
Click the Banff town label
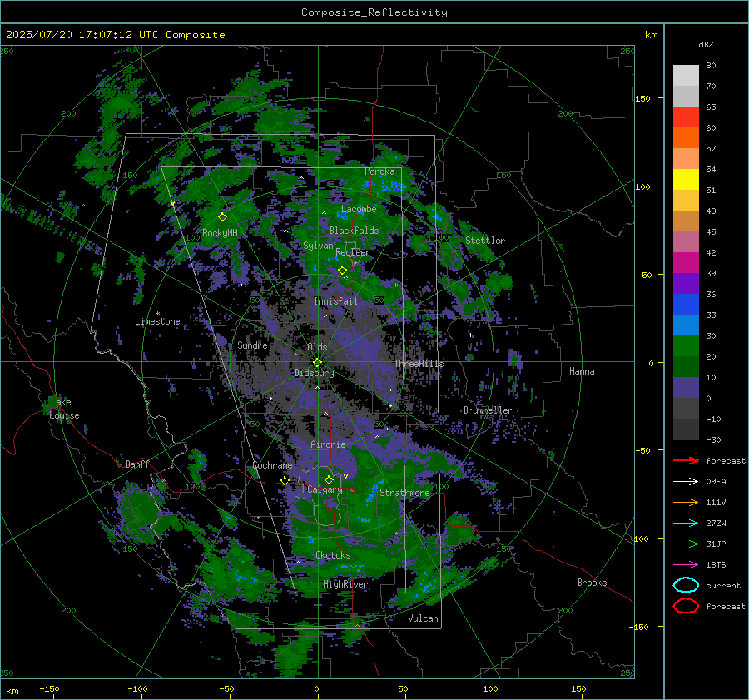(137, 464)
